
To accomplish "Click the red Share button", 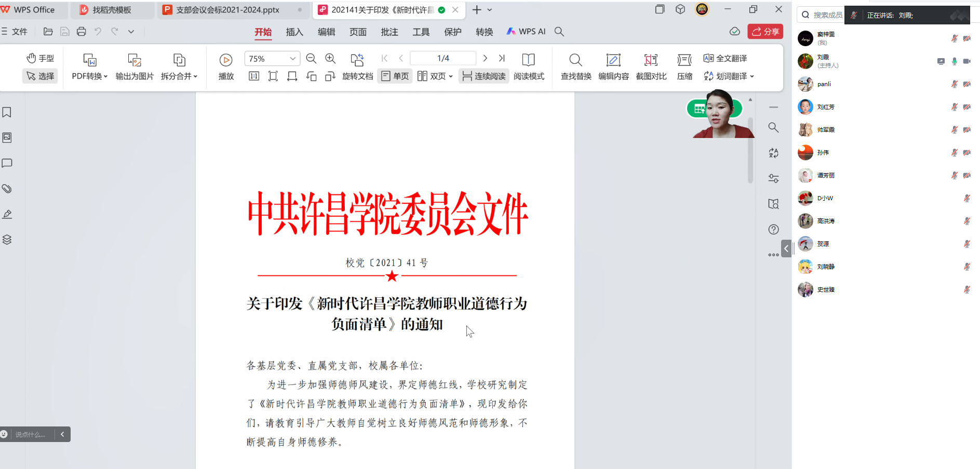I will click(766, 32).
